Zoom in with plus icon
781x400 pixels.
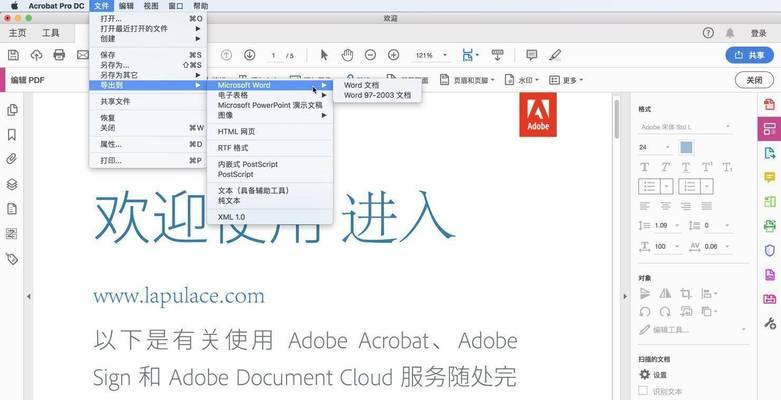click(393, 55)
